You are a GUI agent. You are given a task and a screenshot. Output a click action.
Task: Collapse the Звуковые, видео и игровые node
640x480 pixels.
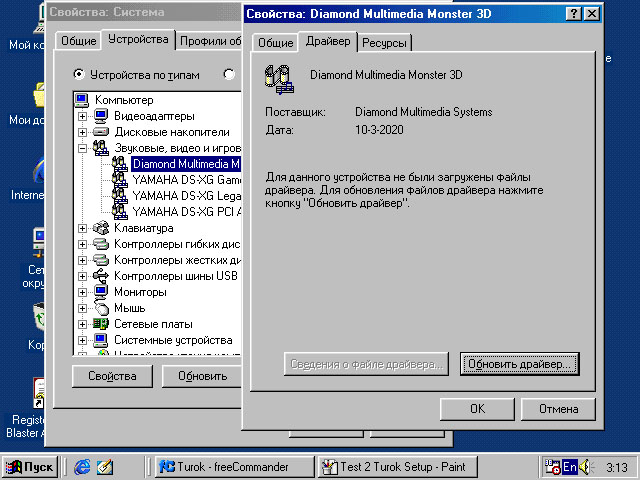point(82,148)
